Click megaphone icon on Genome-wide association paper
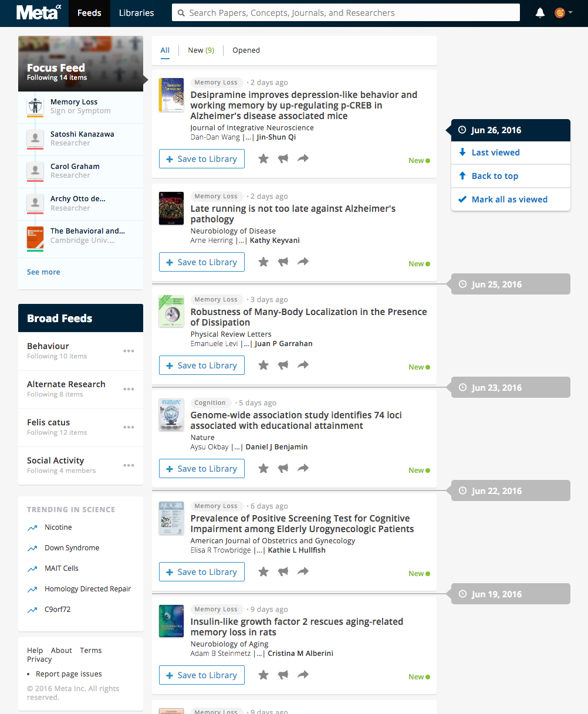 coord(283,468)
